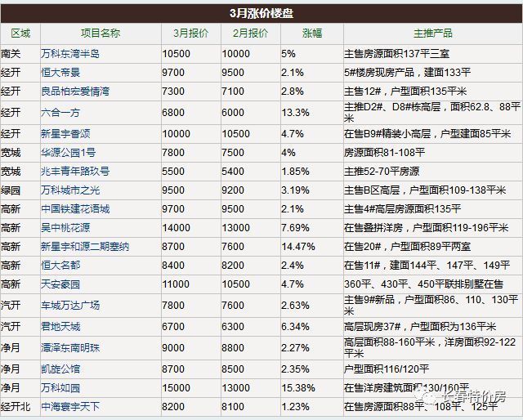
Task: Click the 2月报价 column header
Action: 250,33
